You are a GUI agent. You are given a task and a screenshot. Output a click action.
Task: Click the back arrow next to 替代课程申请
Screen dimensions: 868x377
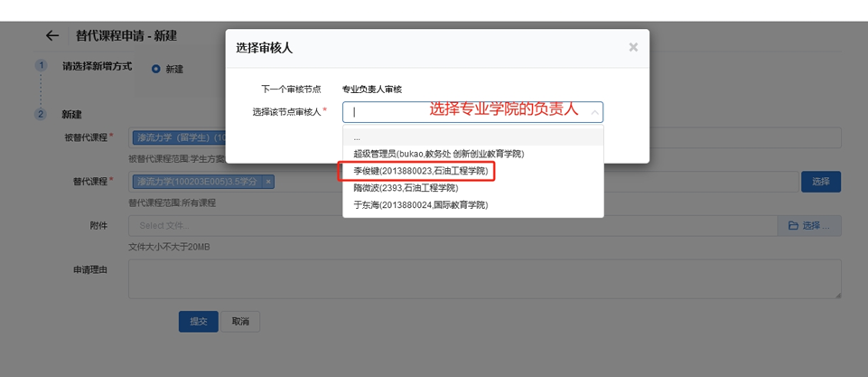point(52,36)
